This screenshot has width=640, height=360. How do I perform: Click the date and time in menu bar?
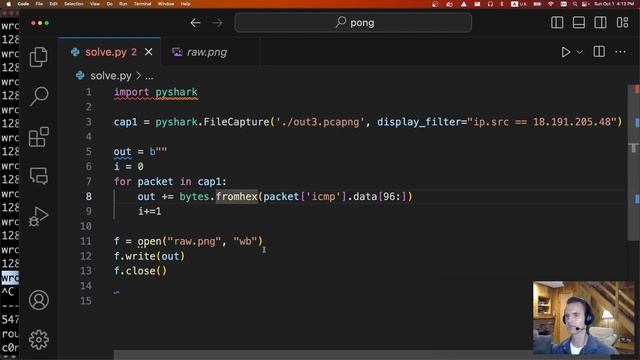tap(615, 4)
